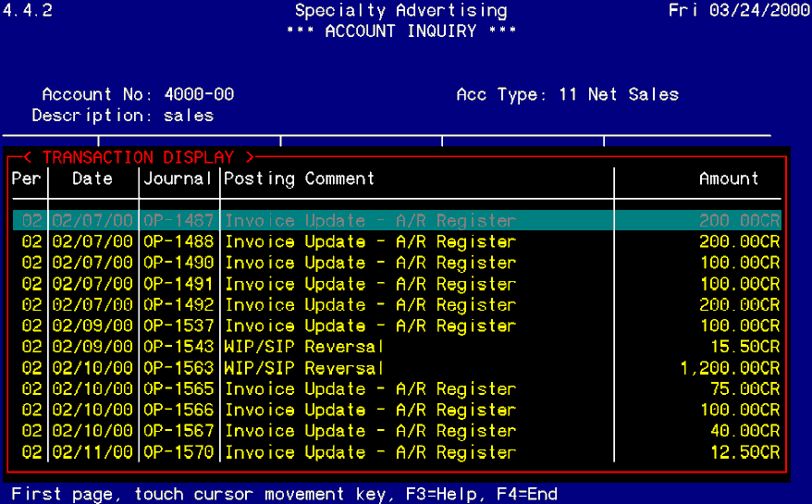
Task: Click the Posting Comment column header
Action: click(300, 178)
